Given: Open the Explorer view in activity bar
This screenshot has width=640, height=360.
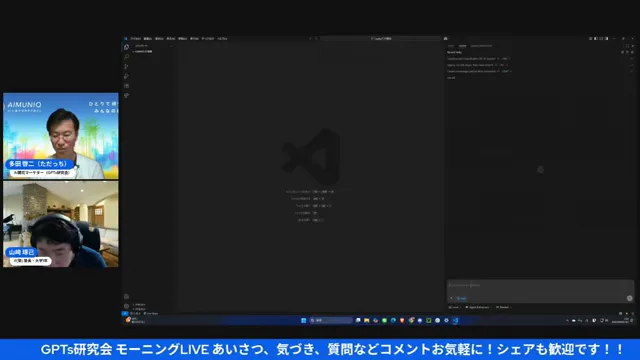Looking at the screenshot, I should point(127,47).
